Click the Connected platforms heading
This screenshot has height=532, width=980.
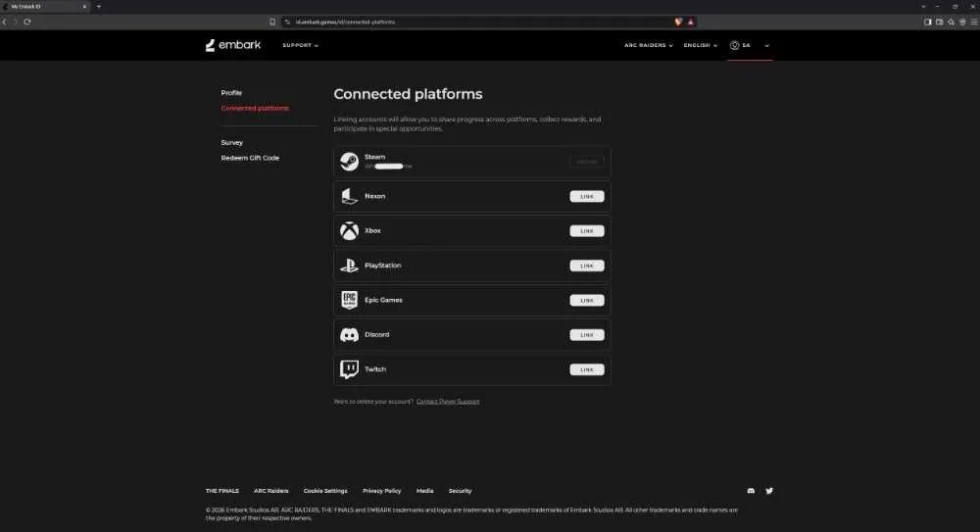point(408,94)
